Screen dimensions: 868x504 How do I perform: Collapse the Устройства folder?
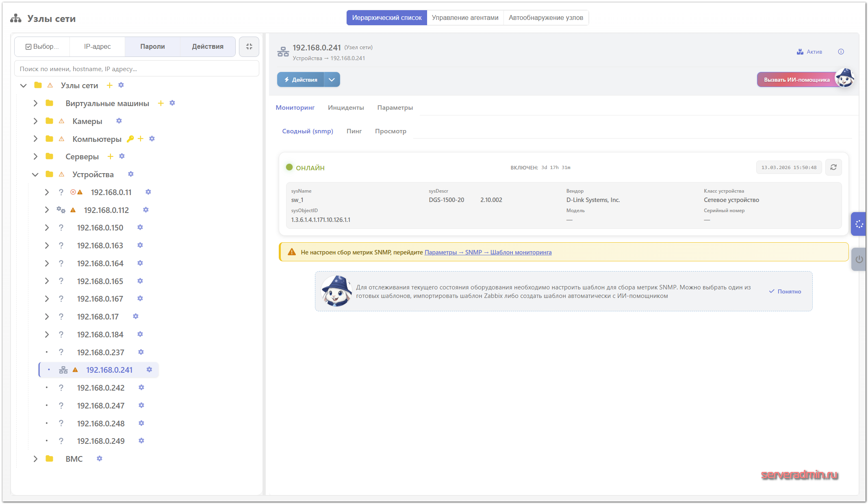tap(35, 174)
